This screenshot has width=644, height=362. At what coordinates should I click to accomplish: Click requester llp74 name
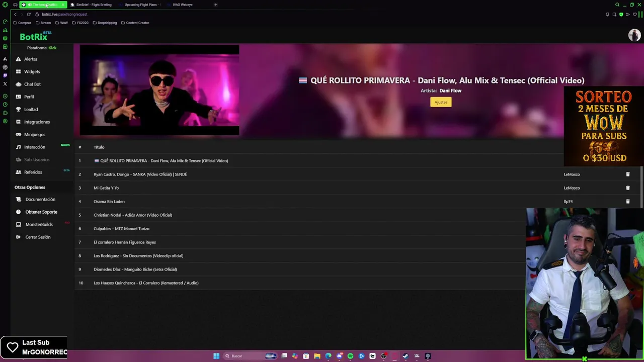coord(568,201)
